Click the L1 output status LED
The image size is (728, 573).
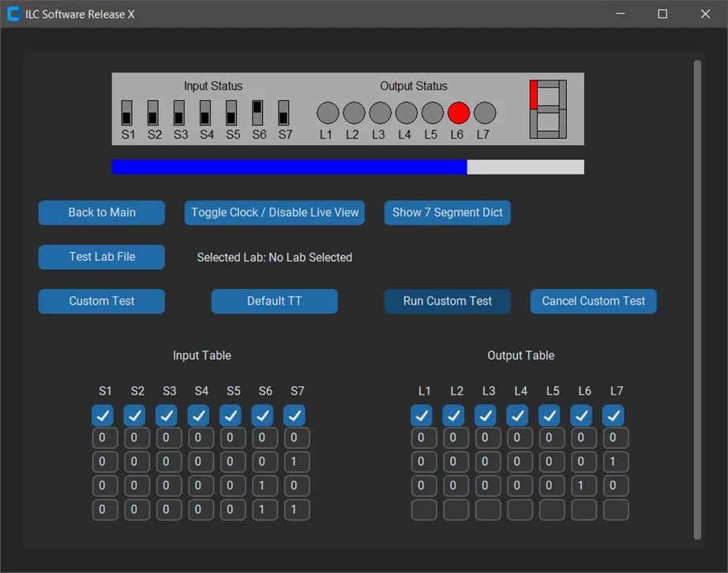tap(327, 113)
